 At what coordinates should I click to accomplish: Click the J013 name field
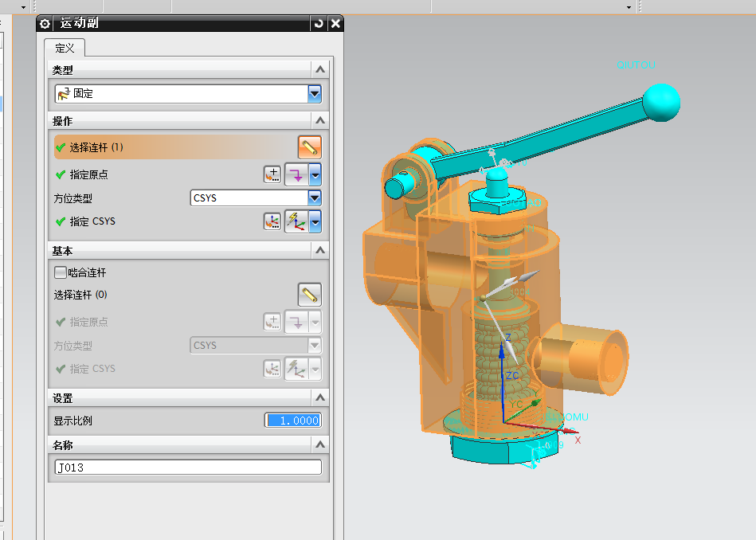tap(188, 468)
